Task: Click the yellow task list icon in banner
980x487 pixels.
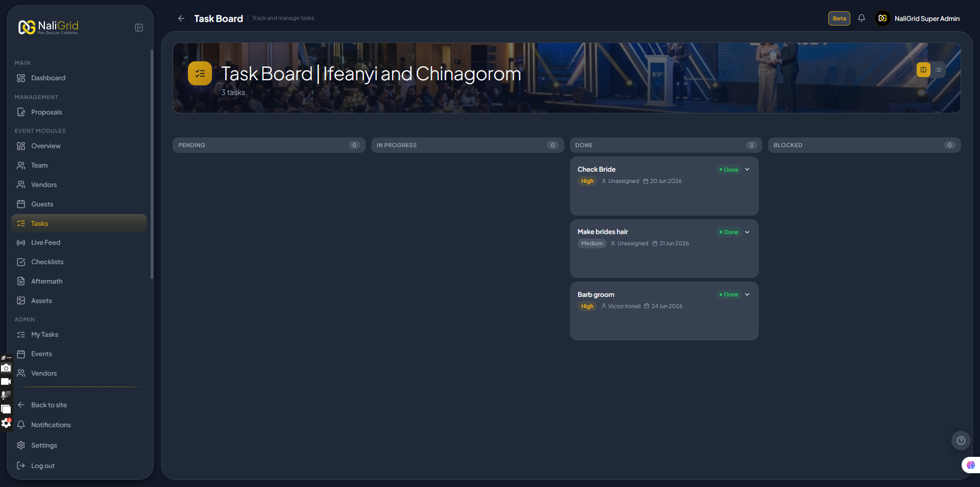Action: 200,74
